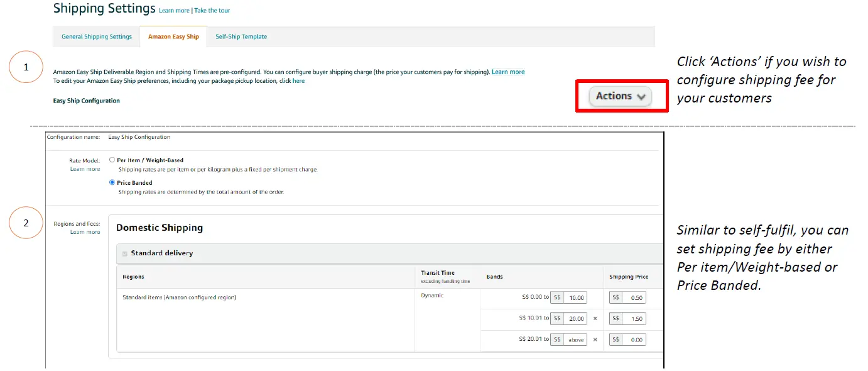Select Price Banded rate model
Image resolution: width=868 pixels, height=371 pixels.
[x=112, y=183]
